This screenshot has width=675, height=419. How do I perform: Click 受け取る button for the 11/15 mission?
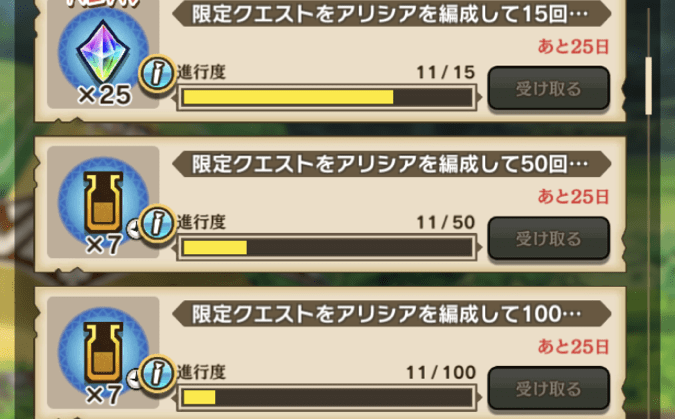(548, 88)
